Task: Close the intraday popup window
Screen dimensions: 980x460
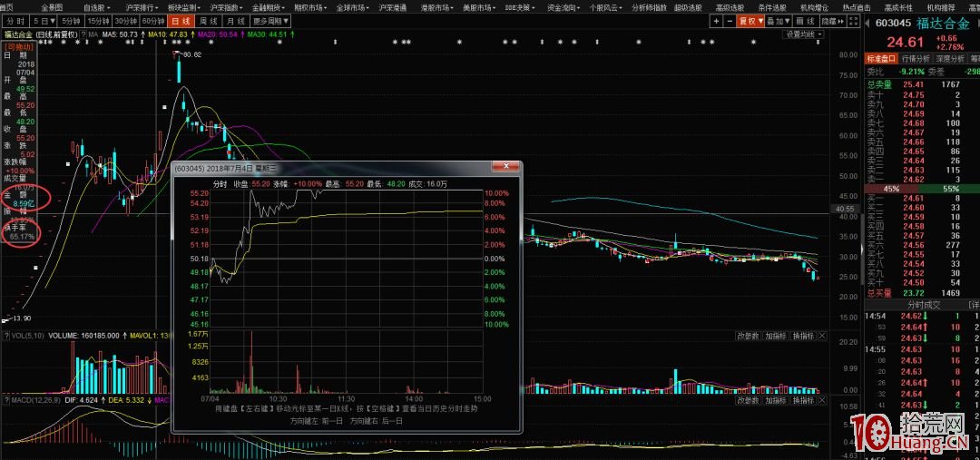Action: pos(505,168)
